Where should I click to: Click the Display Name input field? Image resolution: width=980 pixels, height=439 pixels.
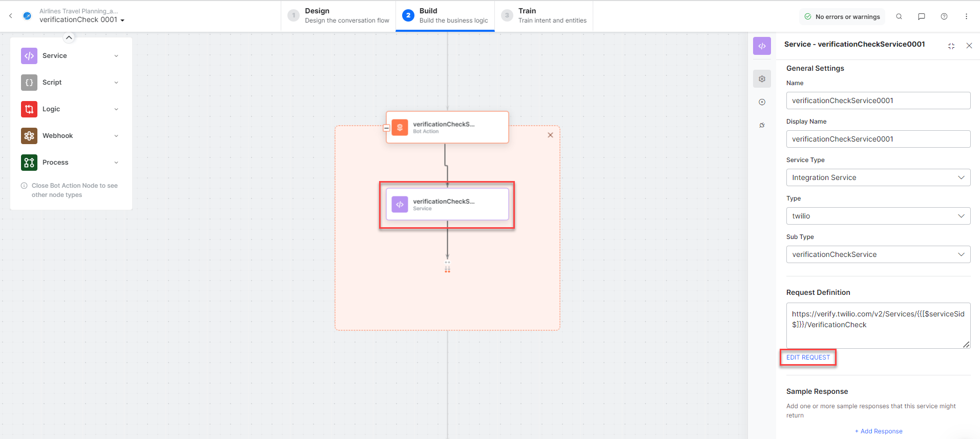point(878,139)
